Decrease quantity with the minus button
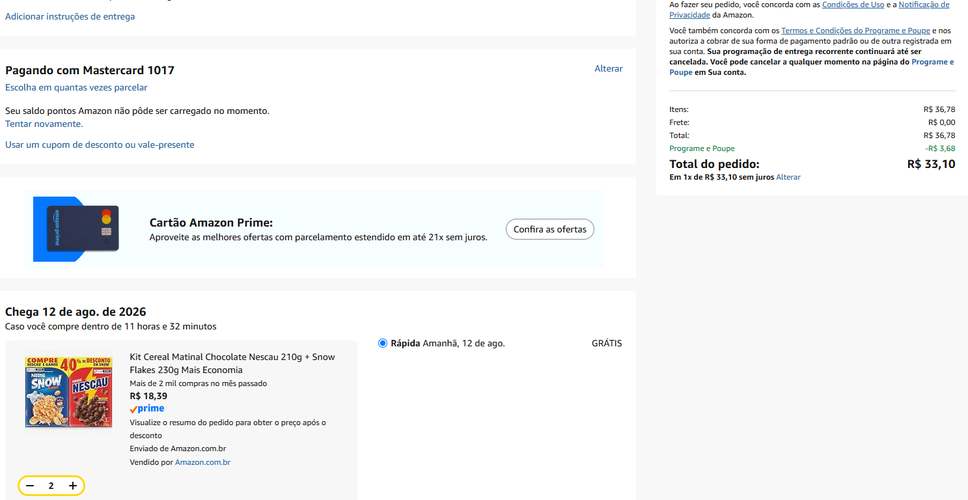This screenshot has width=968, height=500. pos(30,486)
